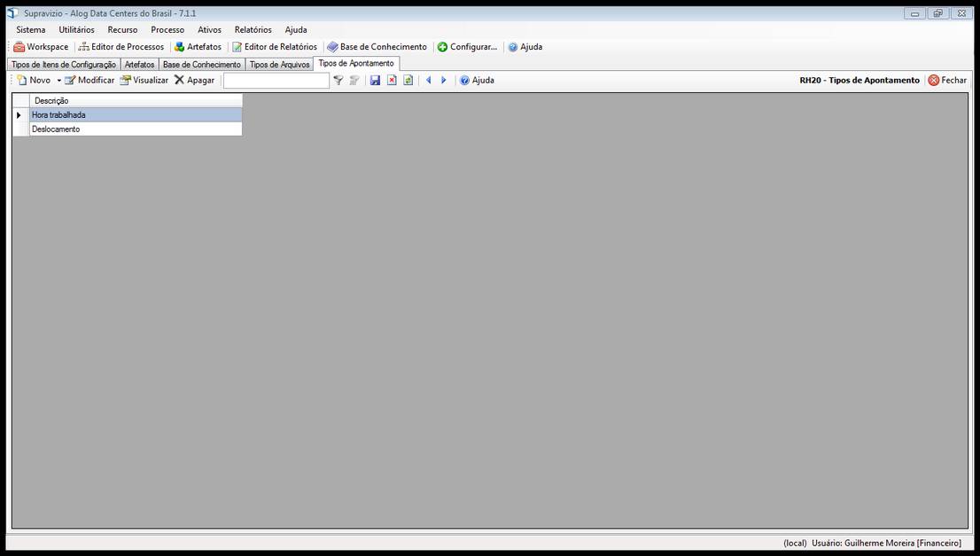This screenshot has width=980, height=556.
Task: Sort by the Descrição column header
Action: pos(136,101)
